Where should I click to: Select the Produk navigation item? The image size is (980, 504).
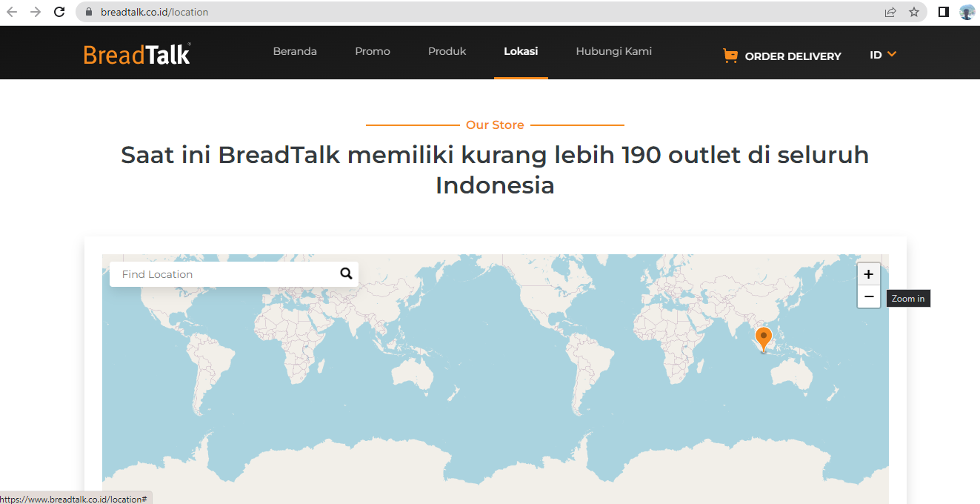tap(447, 51)
